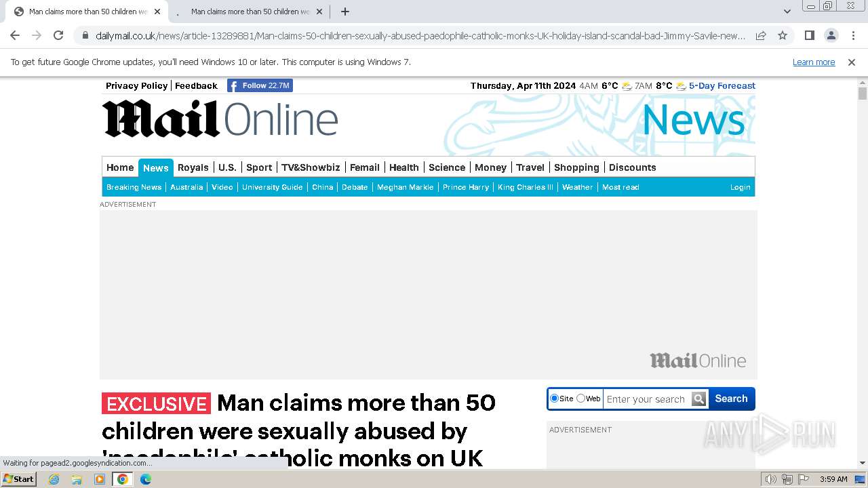Open Chrome from the taskbar
868x488 pixels.
pyautogui.click(x=123, y=479)
